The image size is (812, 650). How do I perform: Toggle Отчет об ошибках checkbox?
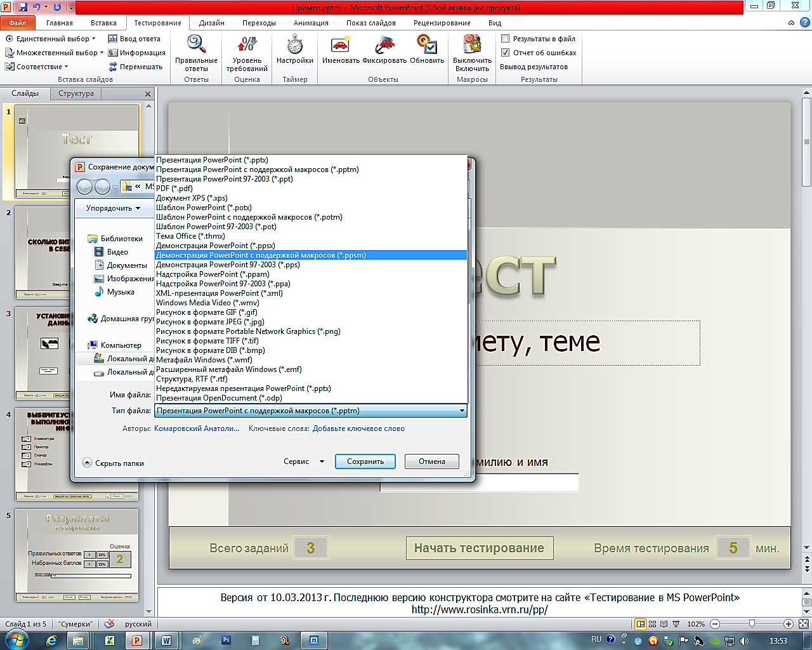506,53
